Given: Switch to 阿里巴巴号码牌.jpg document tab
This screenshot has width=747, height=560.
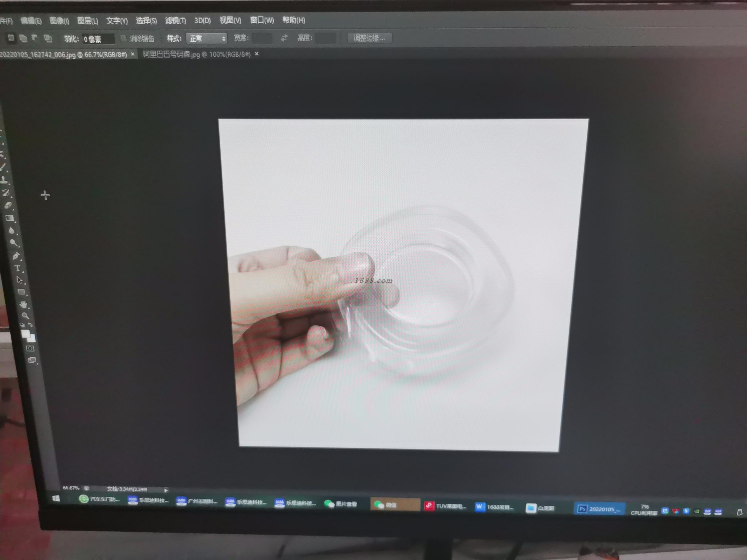Looking at the screenshot, I should tap(197, 54).
